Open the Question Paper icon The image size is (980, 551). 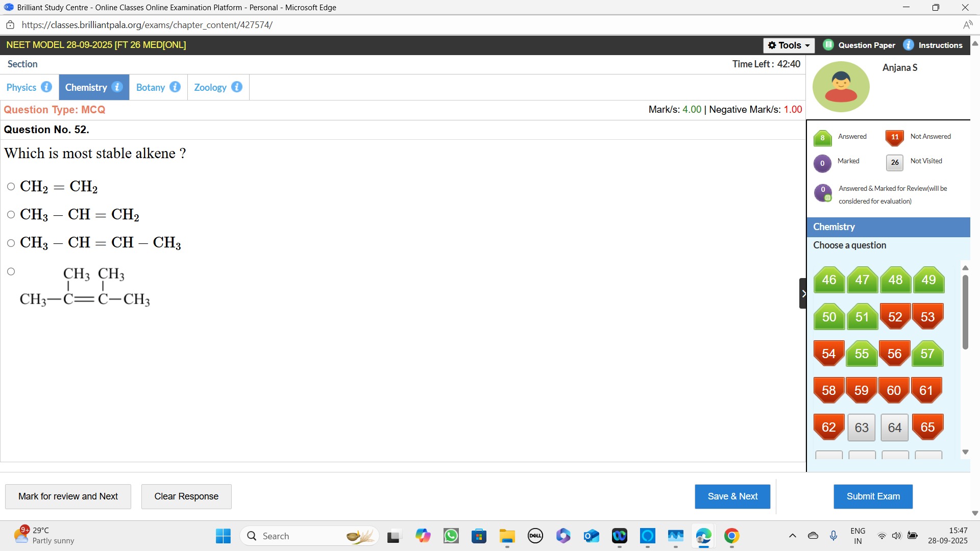tap(828, 45)
